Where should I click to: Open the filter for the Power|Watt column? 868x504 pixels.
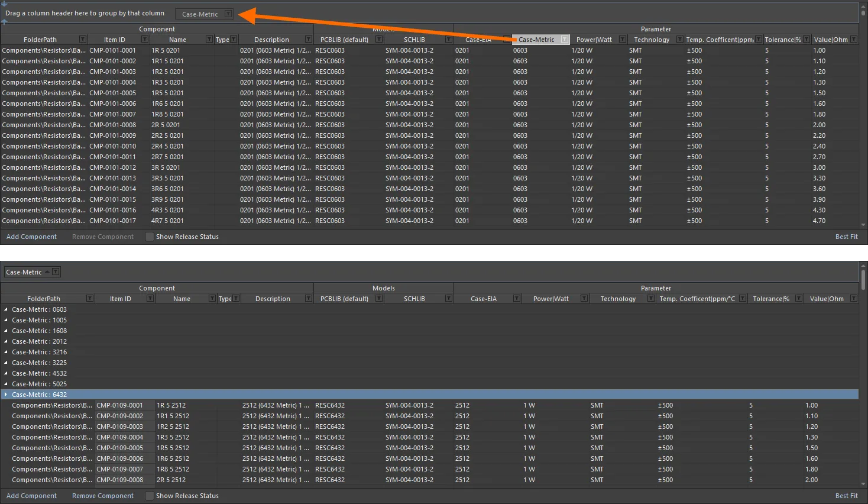click(x=621, y=39)
